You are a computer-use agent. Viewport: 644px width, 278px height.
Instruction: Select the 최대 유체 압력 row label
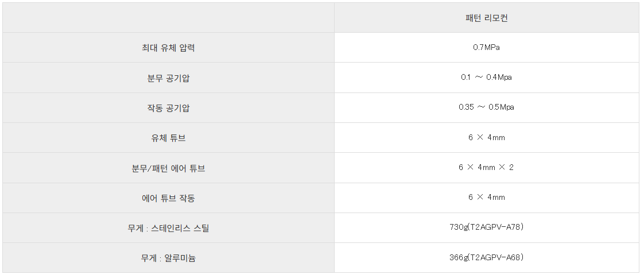[x=168, y=48]
